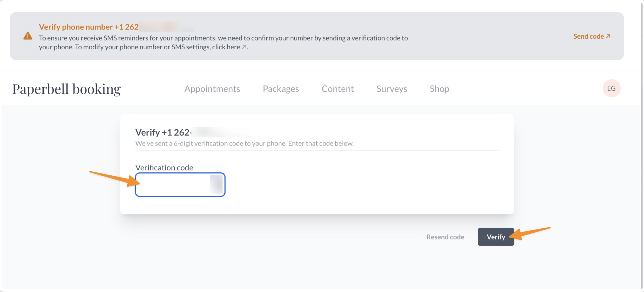Click the arrow icon after the click here link
644x292 pixels.
pos(245,47)
